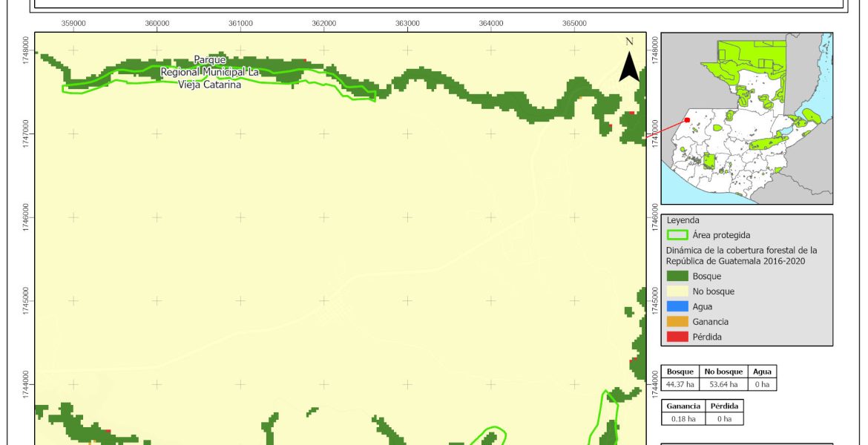Click the pale yellow No bosque legend swatch
868x445 pixels.
click(x=677, y=291)
